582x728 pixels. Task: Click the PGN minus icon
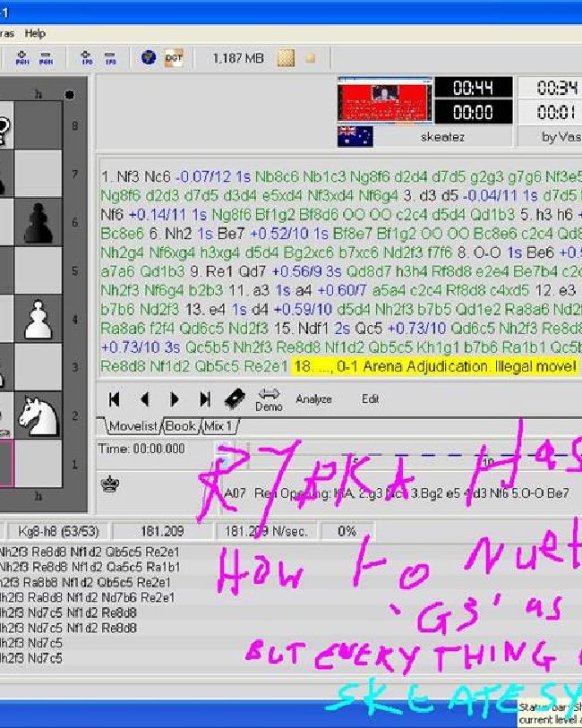46,57
